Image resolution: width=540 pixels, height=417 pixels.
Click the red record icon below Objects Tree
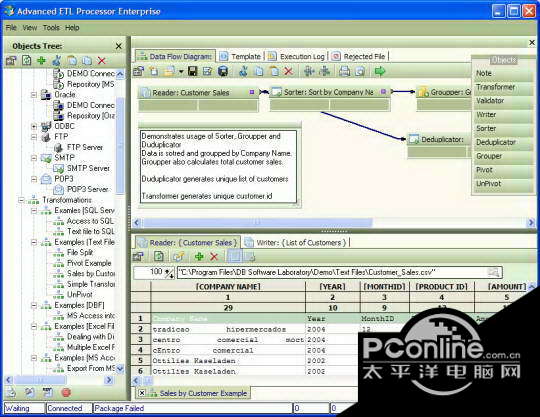tap(66, 392)
